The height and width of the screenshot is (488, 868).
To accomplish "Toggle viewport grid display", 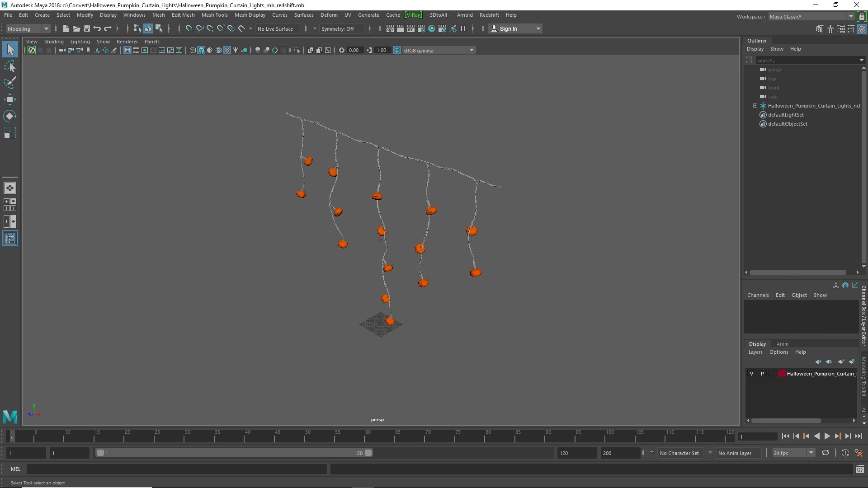I will pos(127,50).
